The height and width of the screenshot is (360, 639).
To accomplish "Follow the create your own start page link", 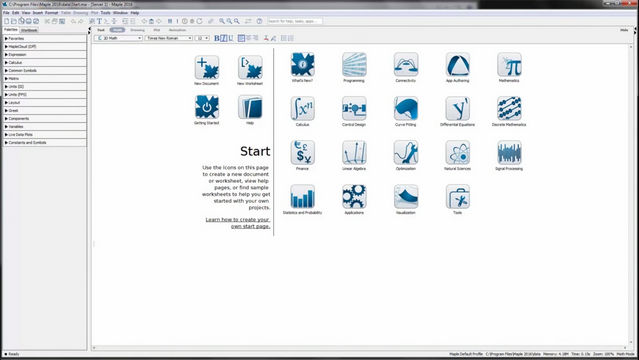I will coord(238,223).
